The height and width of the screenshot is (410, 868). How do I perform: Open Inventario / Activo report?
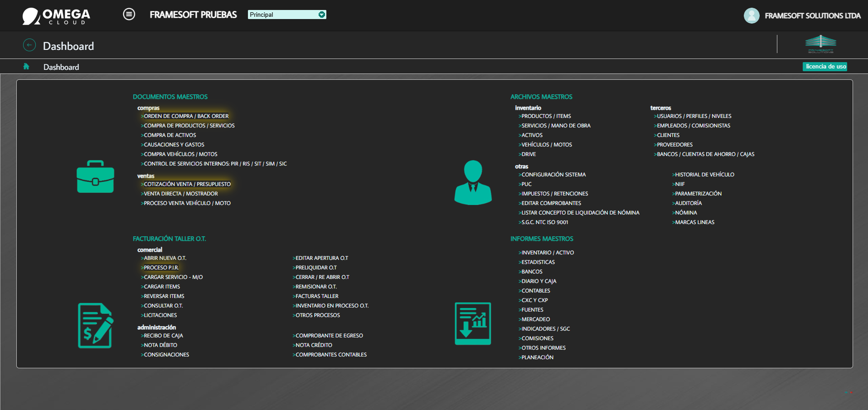point(548,253)
